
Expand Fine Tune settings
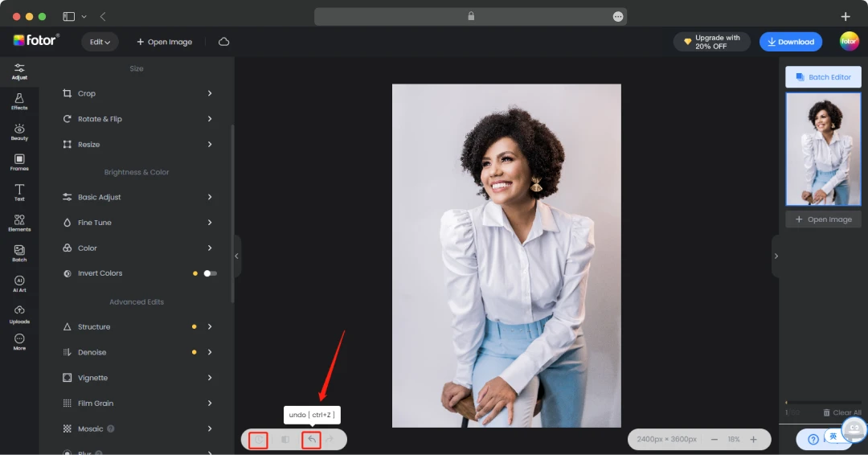(210, 223)
